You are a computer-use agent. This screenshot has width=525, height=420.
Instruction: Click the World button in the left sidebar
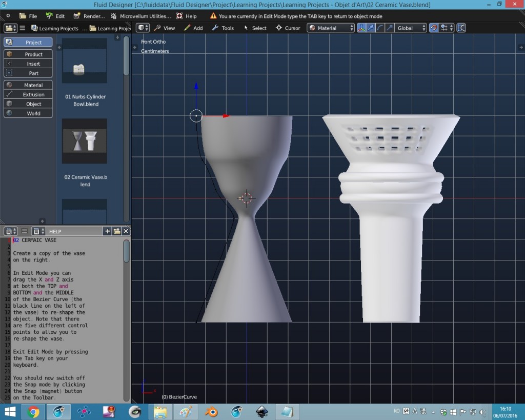(x=28, y=113)
